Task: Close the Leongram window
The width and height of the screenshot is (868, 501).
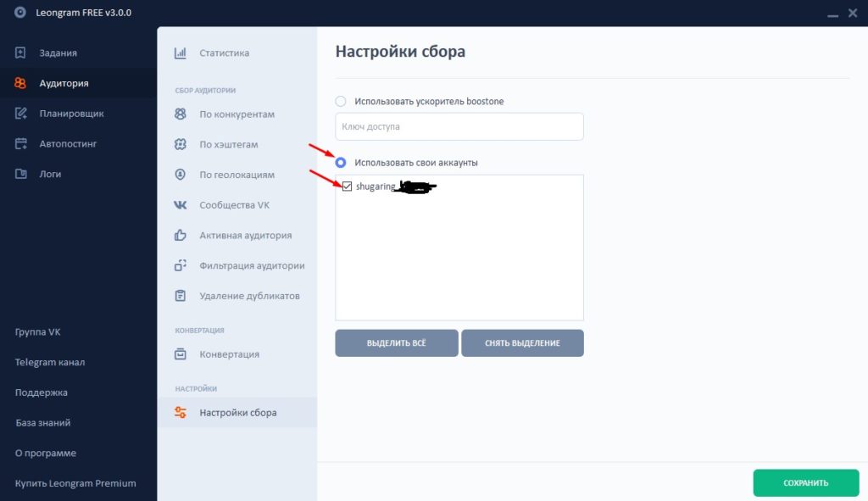Action: click(853, 13)
